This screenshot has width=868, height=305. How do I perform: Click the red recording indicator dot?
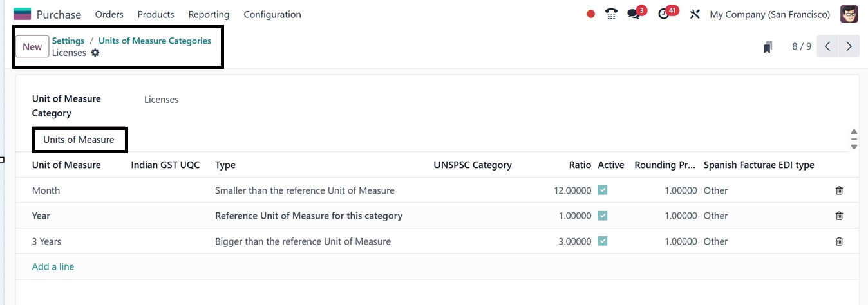point(590,14)
